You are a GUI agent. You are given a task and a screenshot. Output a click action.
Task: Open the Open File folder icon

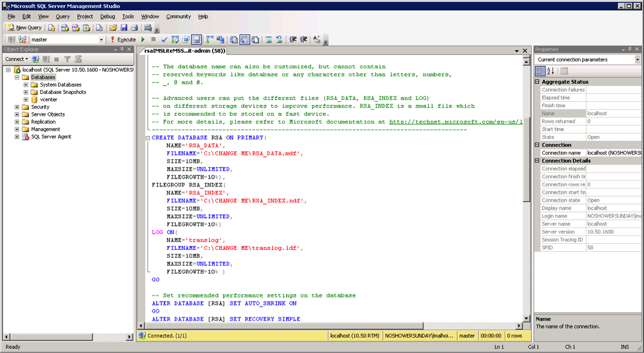(x=113, y=28)
